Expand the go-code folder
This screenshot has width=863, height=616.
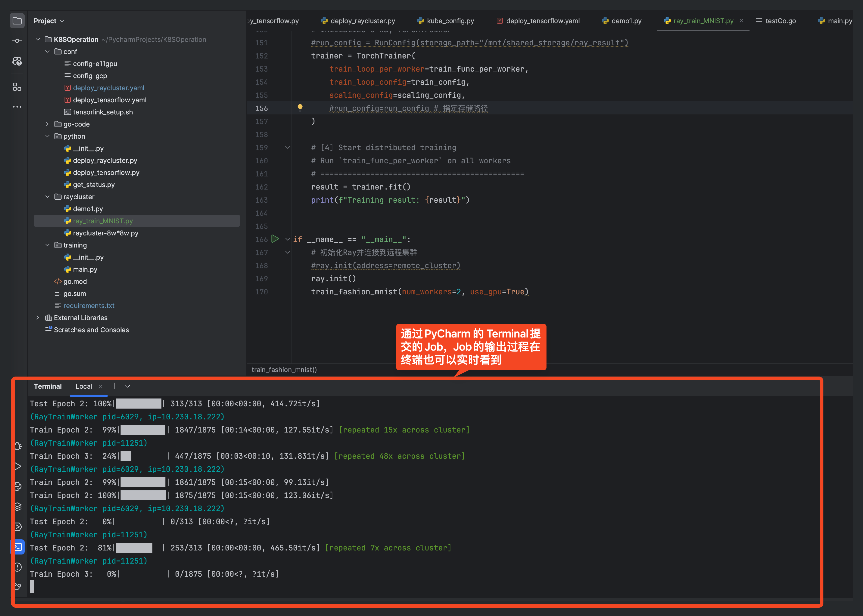[x=47, y=124]
